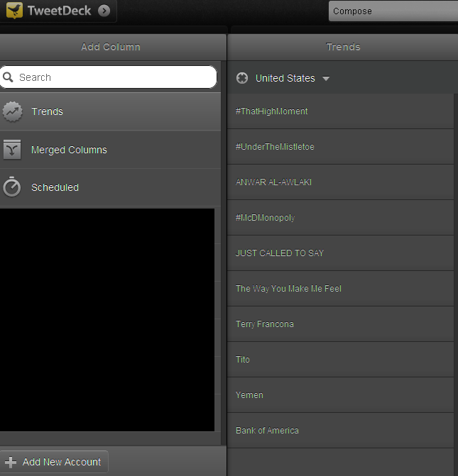Open the Terry Francona trend
The image size is (458, 476).
click(x=340, y=324)
